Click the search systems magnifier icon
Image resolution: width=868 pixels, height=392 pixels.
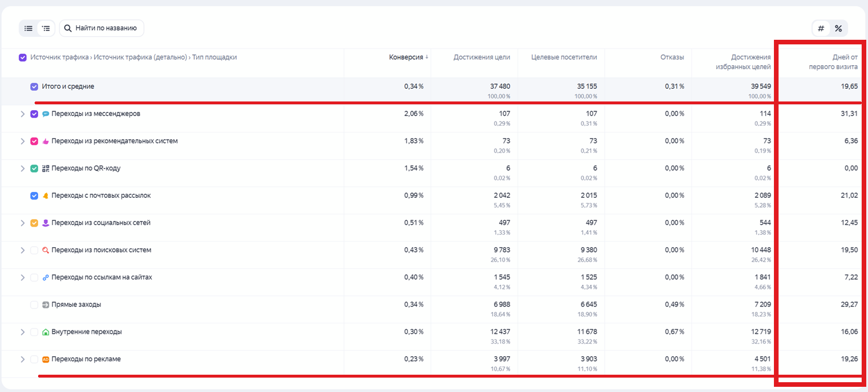tap(46, 250)
